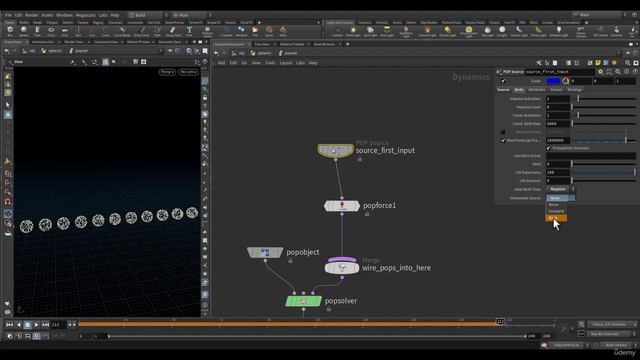Open the Render menu
Screen dimensions: 640x360
pyautogui.click(x=31, y=15)
